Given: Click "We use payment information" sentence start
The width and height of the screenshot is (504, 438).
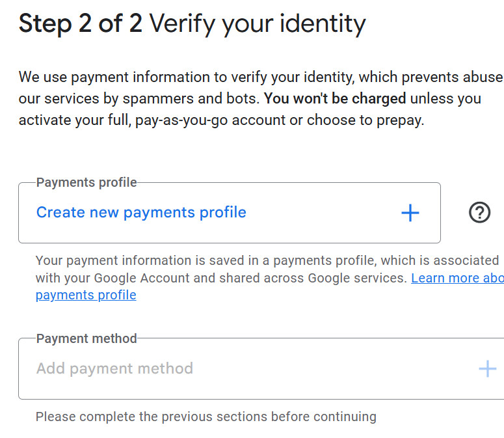Looking at the screenshot, I should pos(98,77).
